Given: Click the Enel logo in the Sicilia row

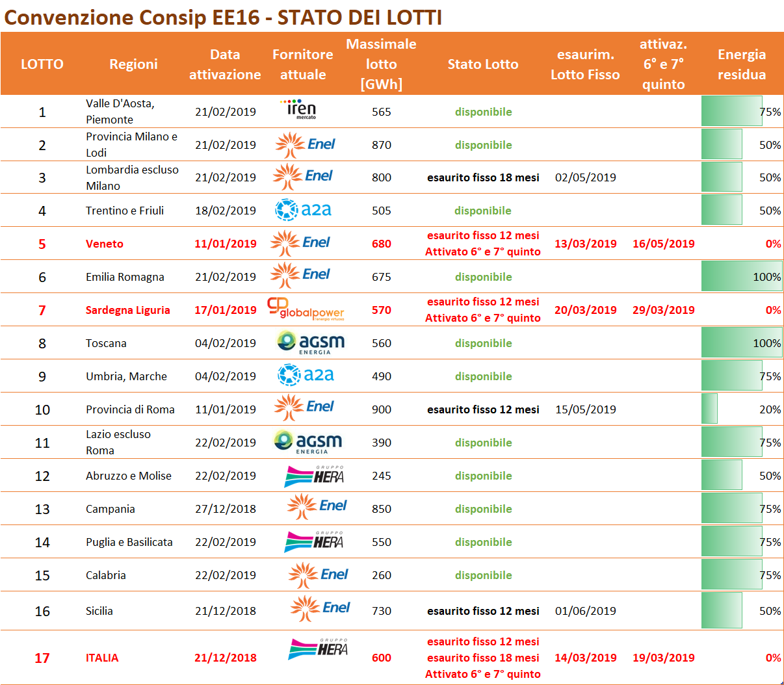Looking at the screenshot, I should [x=320, y=609].
